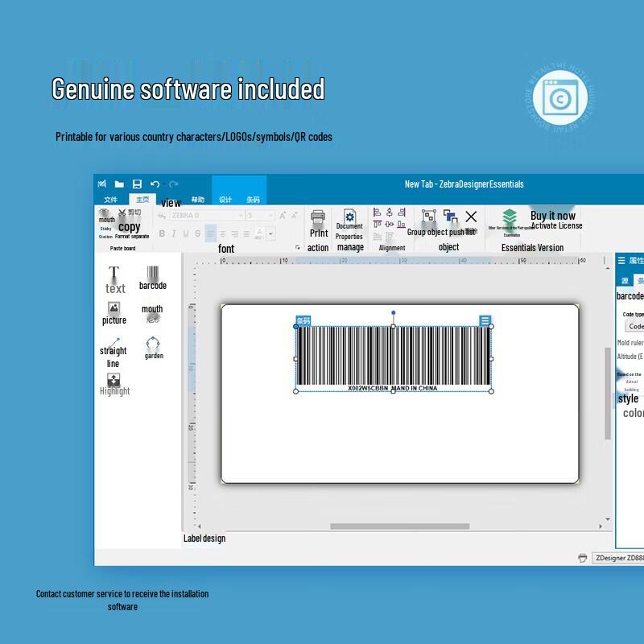Viewport: 644px width, 644px height.
Task: Click the green layers Other Versions icon
Action: pyautogui.click(x=510, y=217)
